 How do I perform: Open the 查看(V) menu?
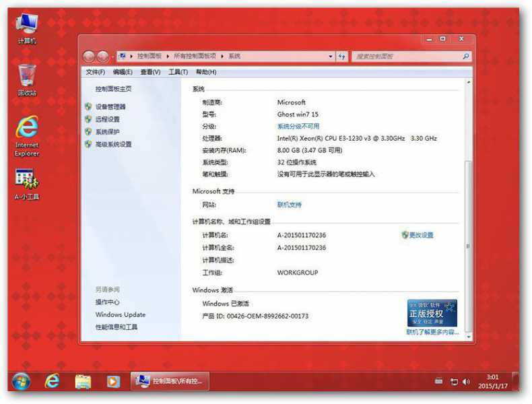(x=150, y=72)
